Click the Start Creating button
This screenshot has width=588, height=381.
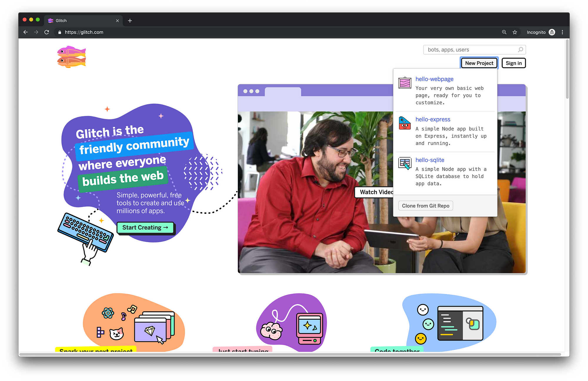[x=145, y=228]
